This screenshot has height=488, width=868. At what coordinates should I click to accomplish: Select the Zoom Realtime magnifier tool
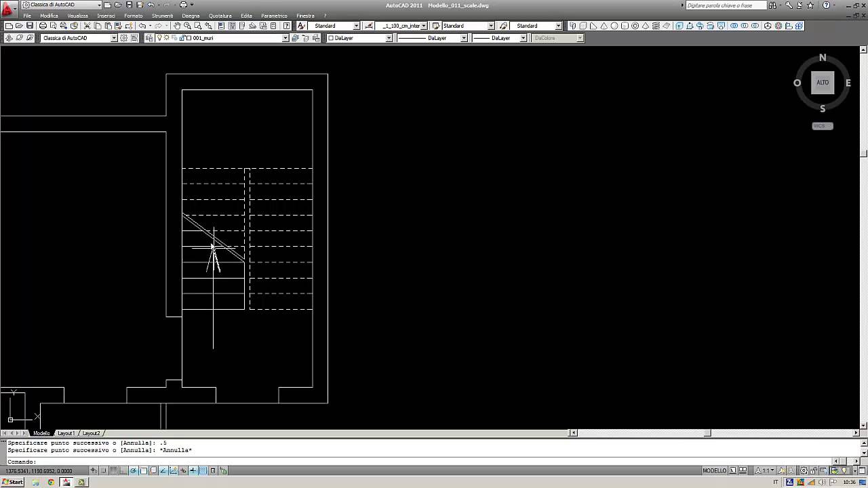186,26
